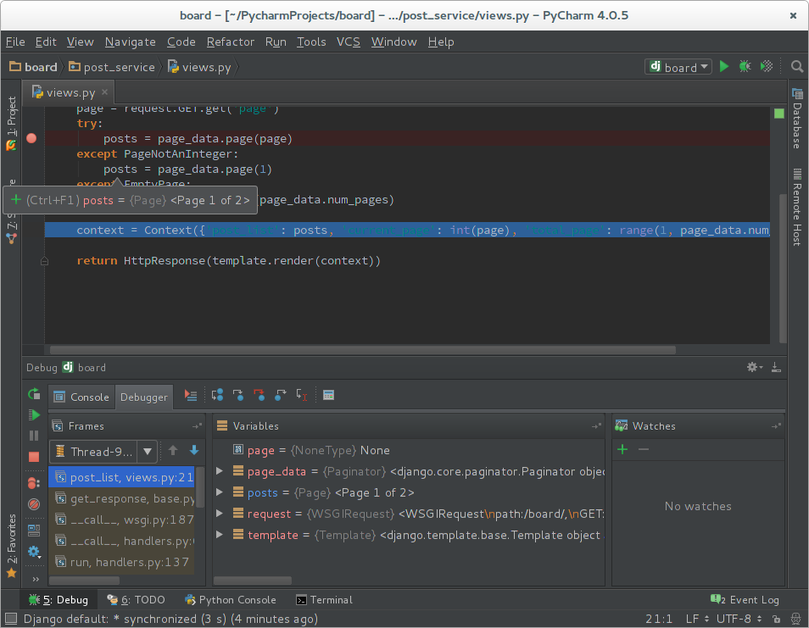Click the Step Out icon
Image resolution: width=809 pixels, height=628 pixels.
280,395
